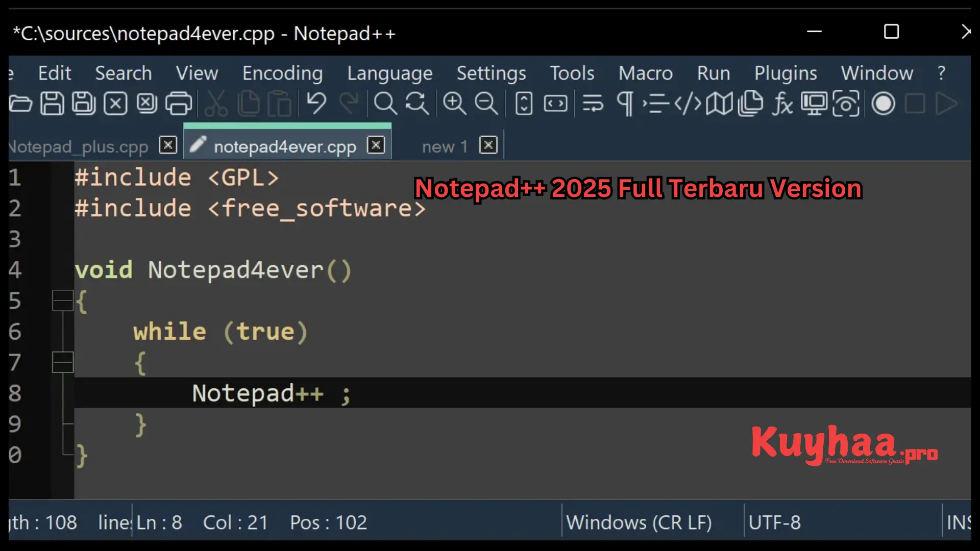Click the stop recording toolbar square
This screenshot has height=551, width=980.
(x=915, y=104)
